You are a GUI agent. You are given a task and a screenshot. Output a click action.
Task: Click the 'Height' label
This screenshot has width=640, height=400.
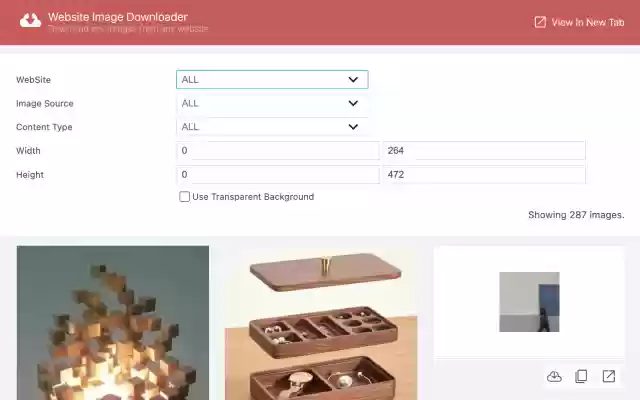pyautogui.click(x=30, y=175)
